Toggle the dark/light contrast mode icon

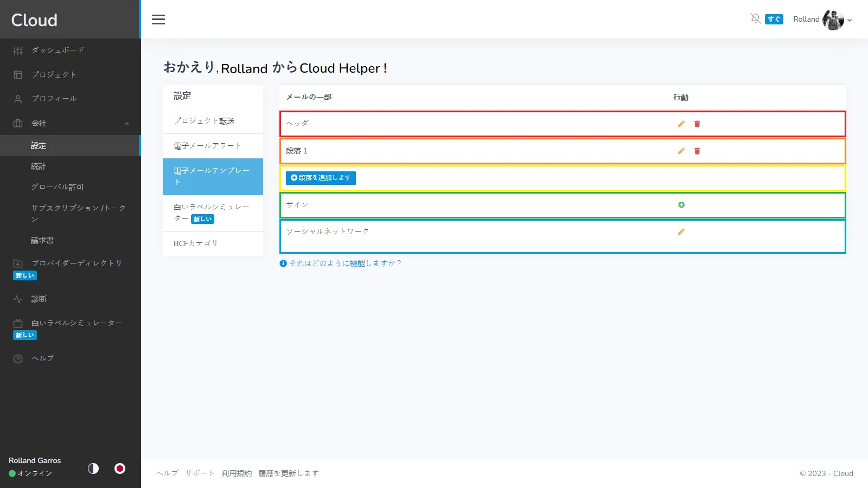93,468
